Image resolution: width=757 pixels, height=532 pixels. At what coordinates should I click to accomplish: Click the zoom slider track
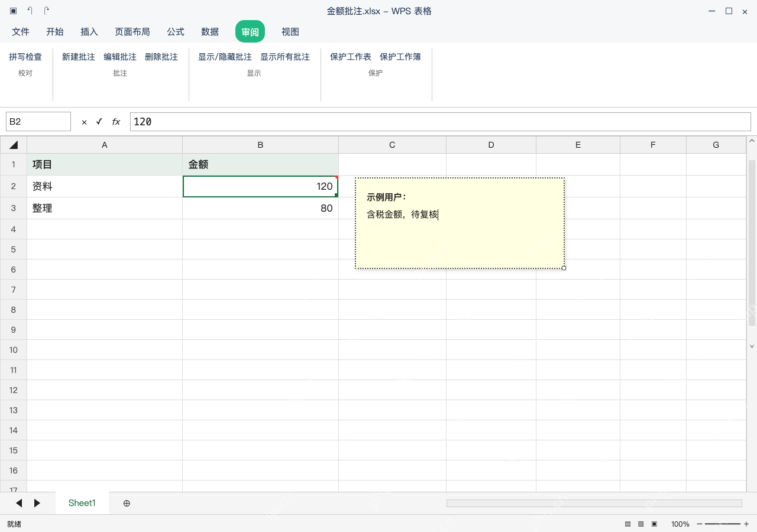(x=723, y=524)
